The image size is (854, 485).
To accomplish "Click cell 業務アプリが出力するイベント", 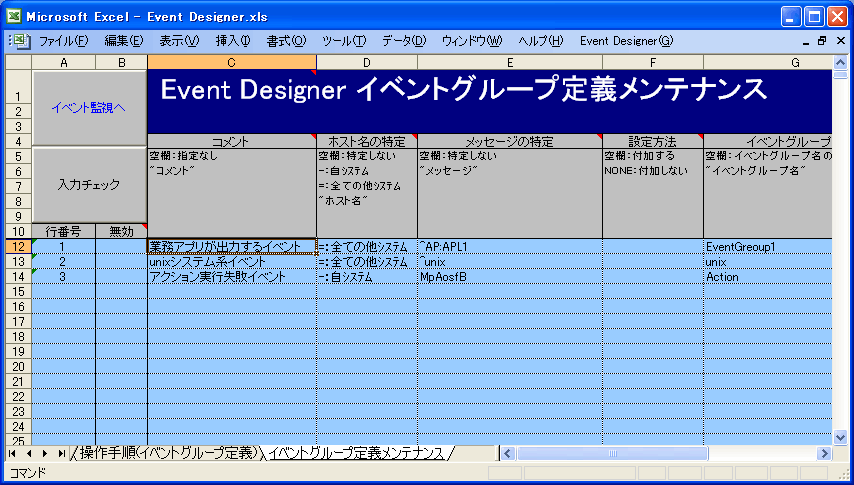I will 231,246.
